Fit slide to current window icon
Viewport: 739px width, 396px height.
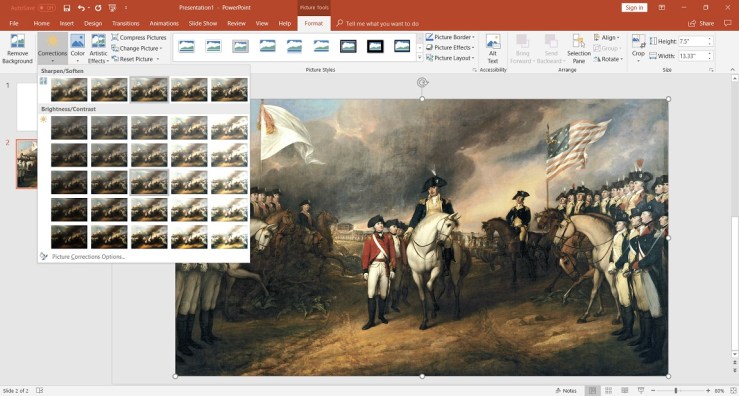[732, 390]
